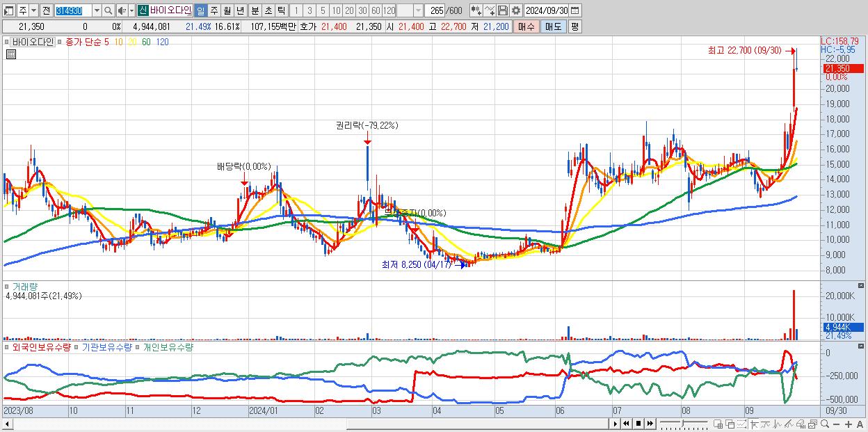Click the diagonal lines indicator icon at bottom
This screenshot has height=432, width=868.
point(789,424)
